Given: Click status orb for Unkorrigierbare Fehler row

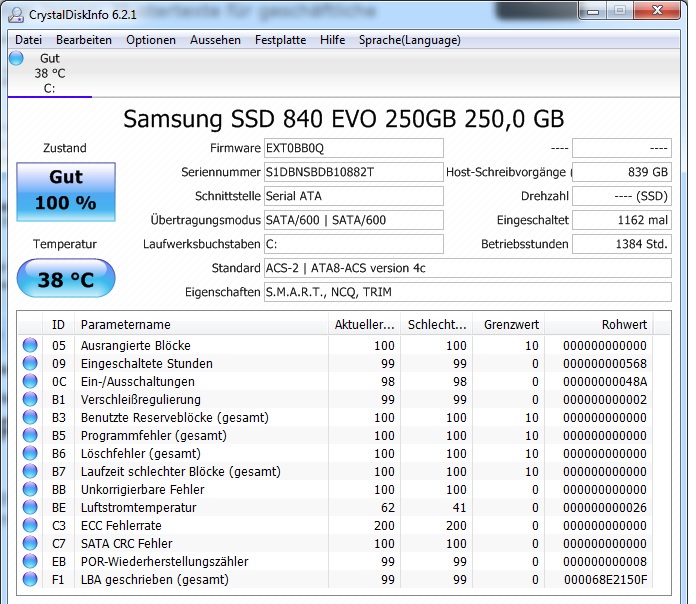Looking at the screenshot, I should point(30,489).
